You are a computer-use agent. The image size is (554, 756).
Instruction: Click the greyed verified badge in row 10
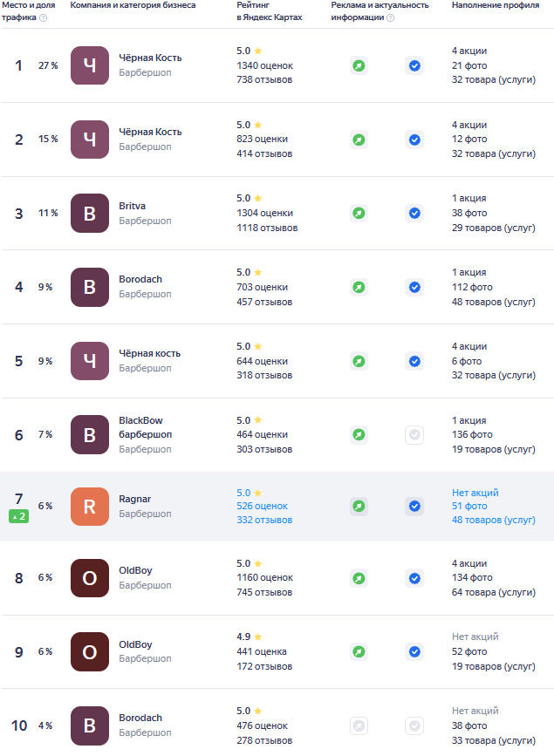[414, 725]
